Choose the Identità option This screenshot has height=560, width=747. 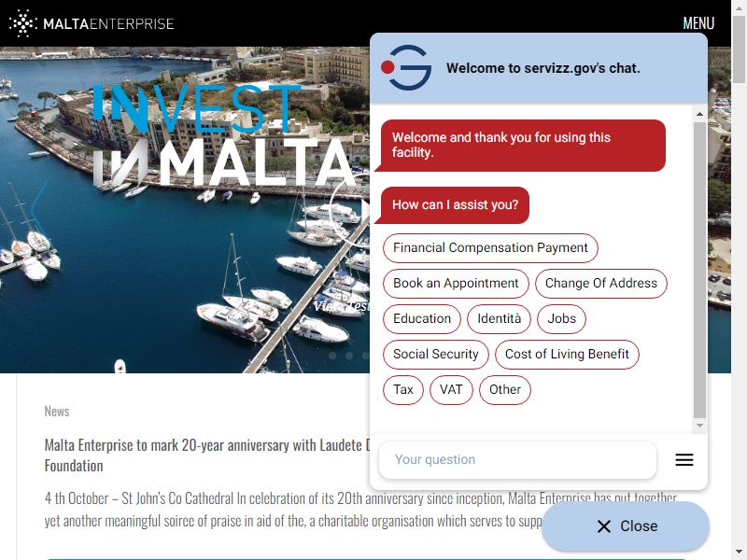pos(499,318)
